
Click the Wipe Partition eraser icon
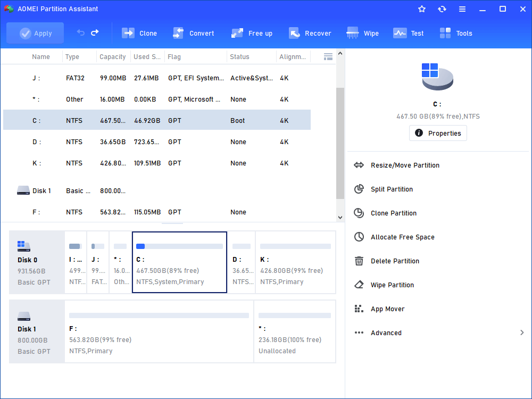359,285
